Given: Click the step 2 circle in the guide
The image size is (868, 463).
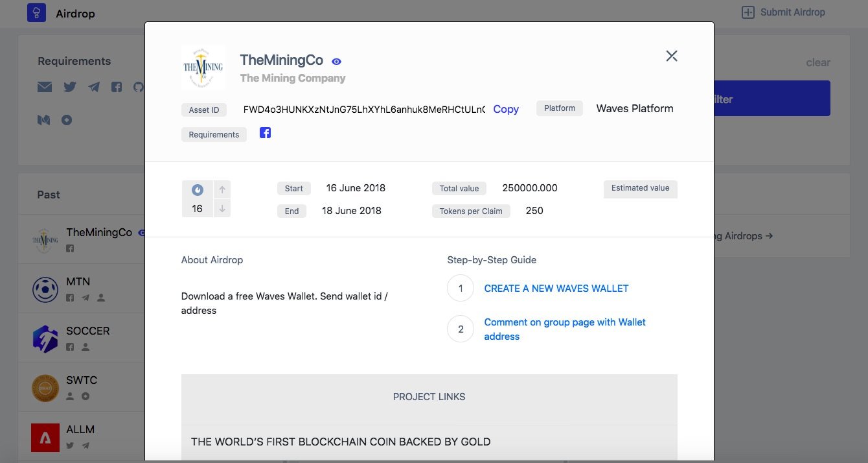Looking at the screenshot, I should click(461, 329).
